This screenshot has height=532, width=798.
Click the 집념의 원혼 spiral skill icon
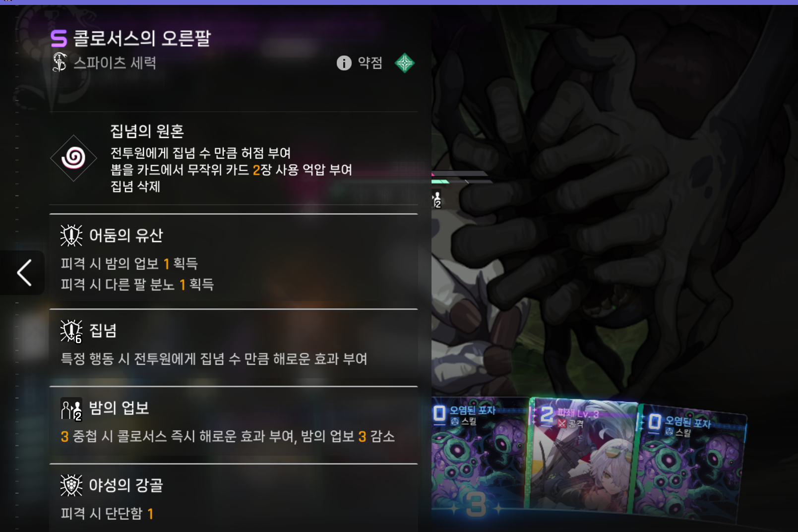(x=73, y=158)
